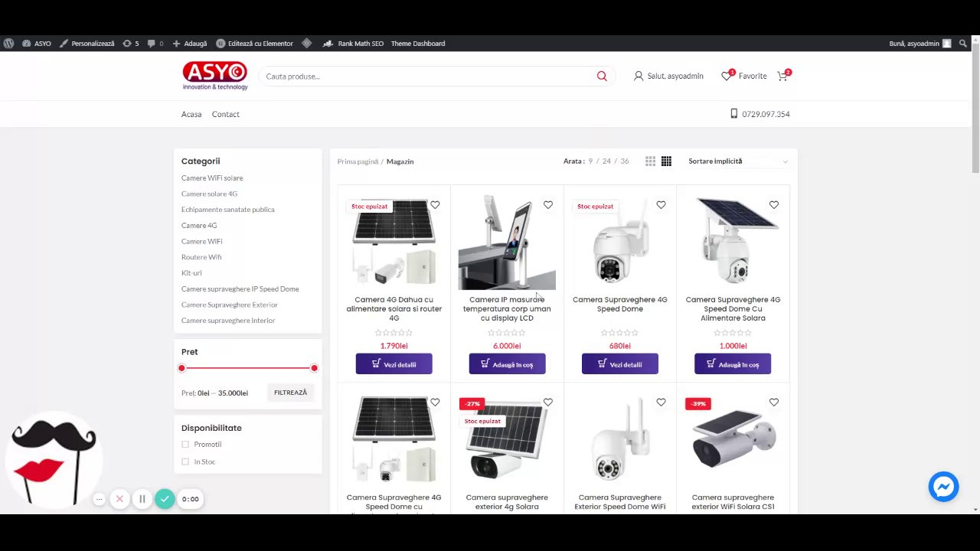The width and height of the screenshot is (980, 551).
Task: Click Vezi detalii for Camera 4G Dahua
Action: (394, 364)
